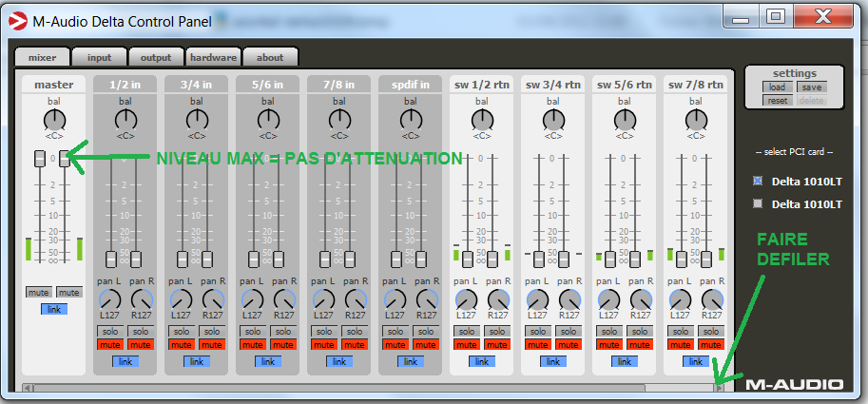Click the horizontal scrollbar right arrow
This screenshot has width=868, height=404.
pyautogui.click(x=719, y=388)
